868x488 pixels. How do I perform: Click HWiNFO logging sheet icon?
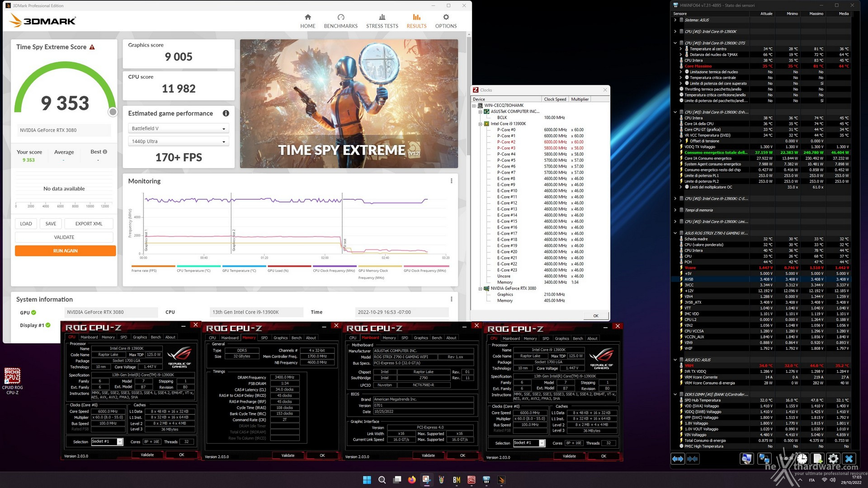[818, 459]
